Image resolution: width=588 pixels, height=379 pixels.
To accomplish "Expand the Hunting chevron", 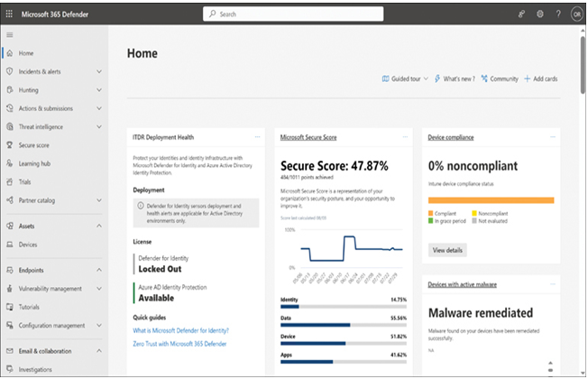I will coord(99,89).
